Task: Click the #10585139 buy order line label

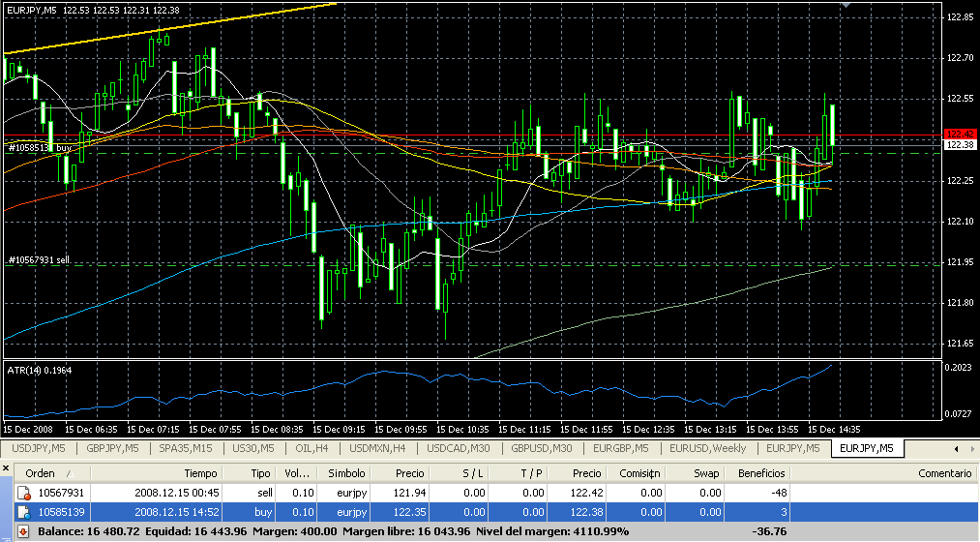Action: point(40,148)
